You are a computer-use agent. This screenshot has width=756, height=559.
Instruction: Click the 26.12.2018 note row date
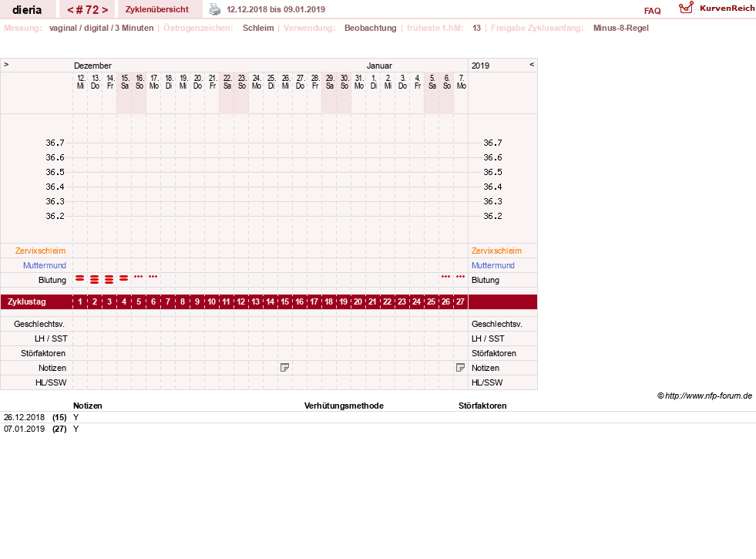(24, 417)
